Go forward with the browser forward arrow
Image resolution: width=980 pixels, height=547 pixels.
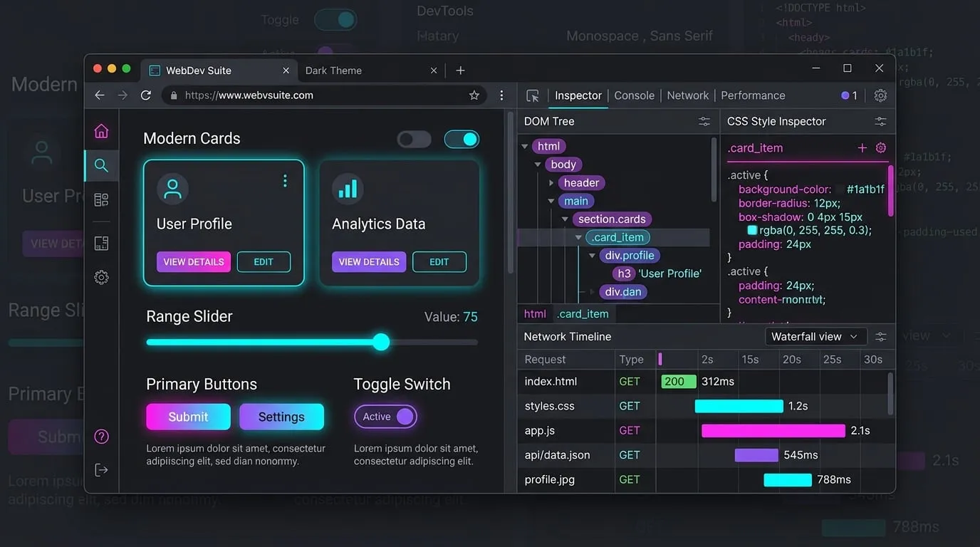coord(123,95)
